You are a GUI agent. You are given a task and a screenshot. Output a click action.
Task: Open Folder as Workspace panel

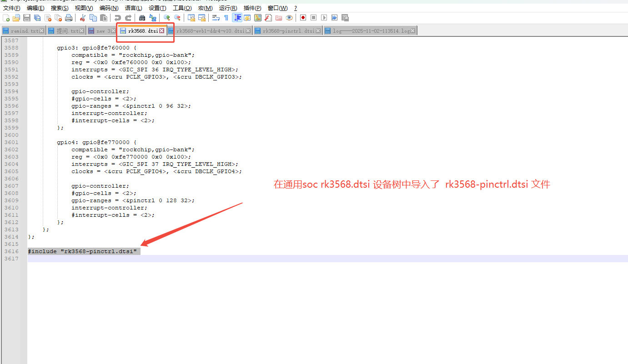click(279, 18)
